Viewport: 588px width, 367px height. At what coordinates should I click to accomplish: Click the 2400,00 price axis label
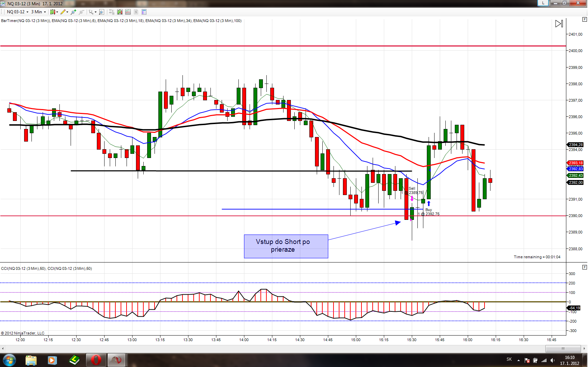pos(575,51)
